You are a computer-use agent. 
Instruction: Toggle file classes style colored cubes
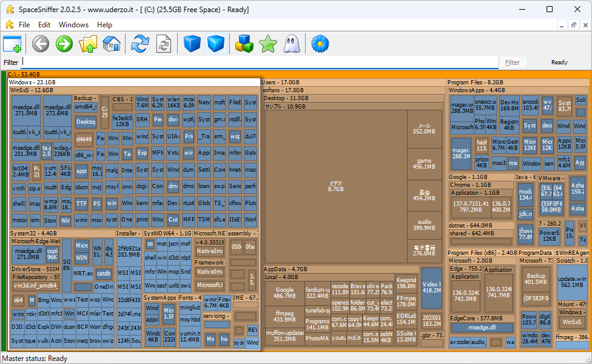click(244, 44)
